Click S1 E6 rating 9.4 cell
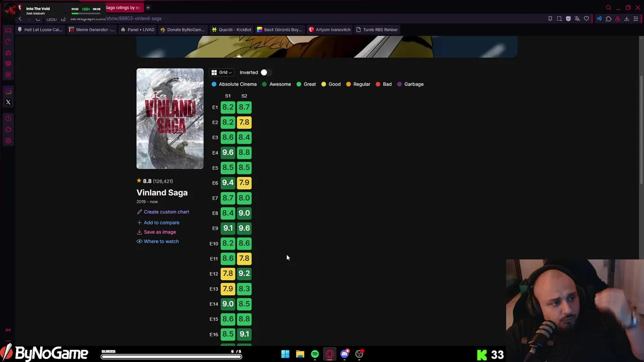The height and width of the screenshot is (362, 644). [228, 183]
